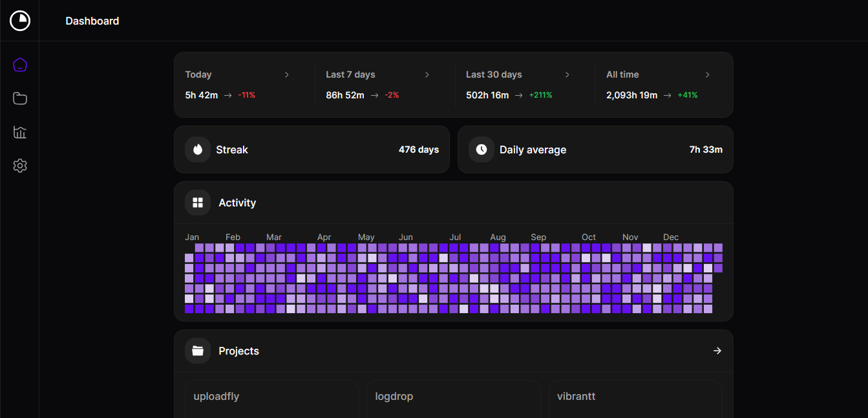Click the Last 7 days label

350,74
